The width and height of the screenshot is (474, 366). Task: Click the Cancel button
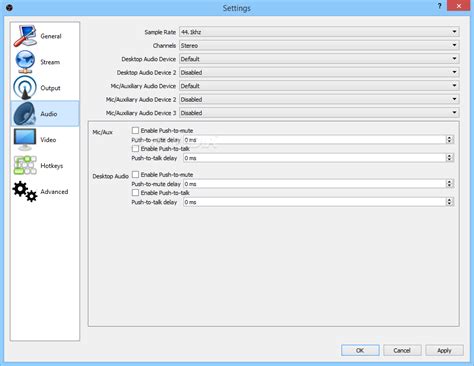click(x=402, y=350)
